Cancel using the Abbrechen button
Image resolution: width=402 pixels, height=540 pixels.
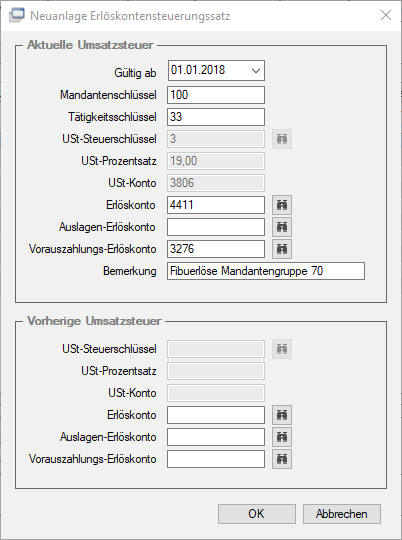point(342,514)
